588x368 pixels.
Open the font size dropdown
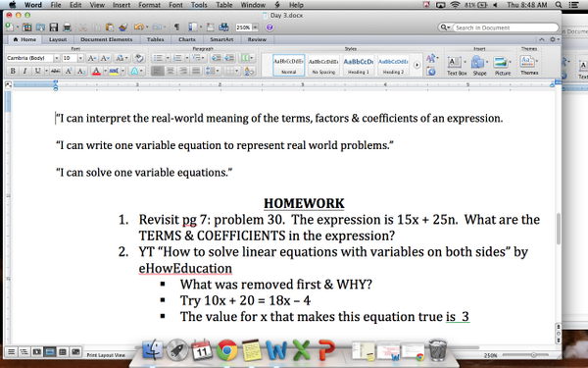[x=80, y=58]
